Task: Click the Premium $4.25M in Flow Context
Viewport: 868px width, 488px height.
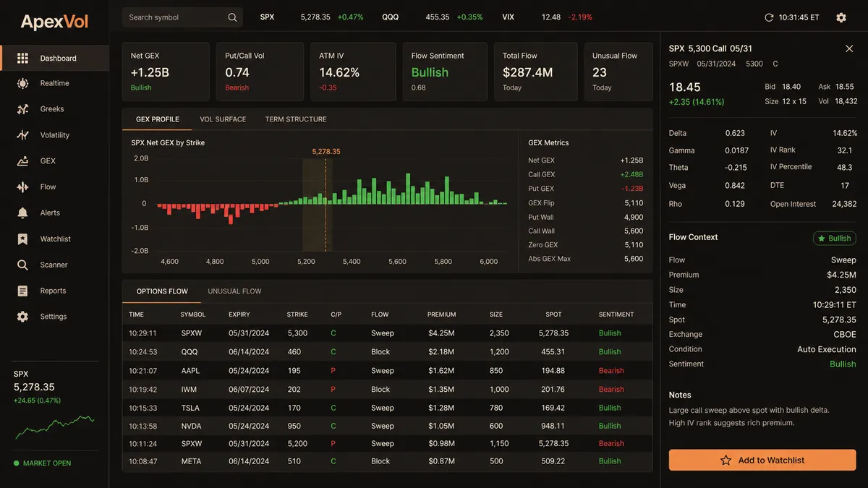Action: pos(842,275)
